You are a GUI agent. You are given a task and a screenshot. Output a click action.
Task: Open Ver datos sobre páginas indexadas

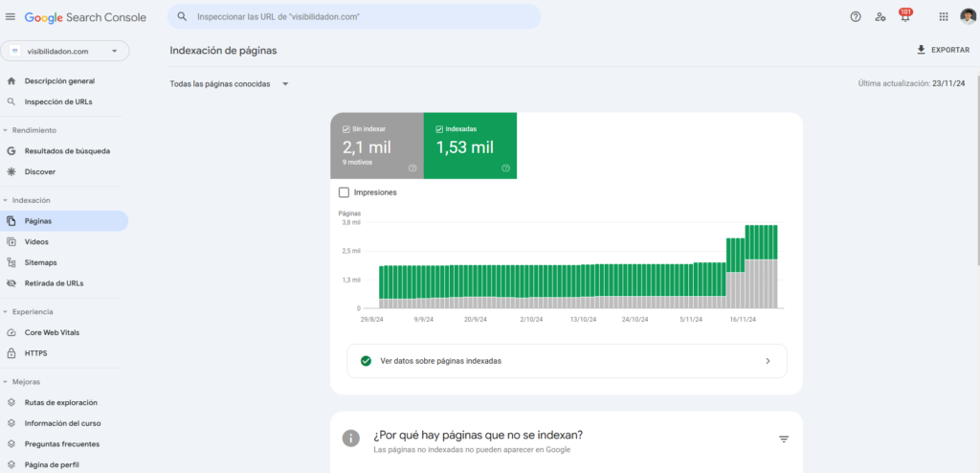567,361
